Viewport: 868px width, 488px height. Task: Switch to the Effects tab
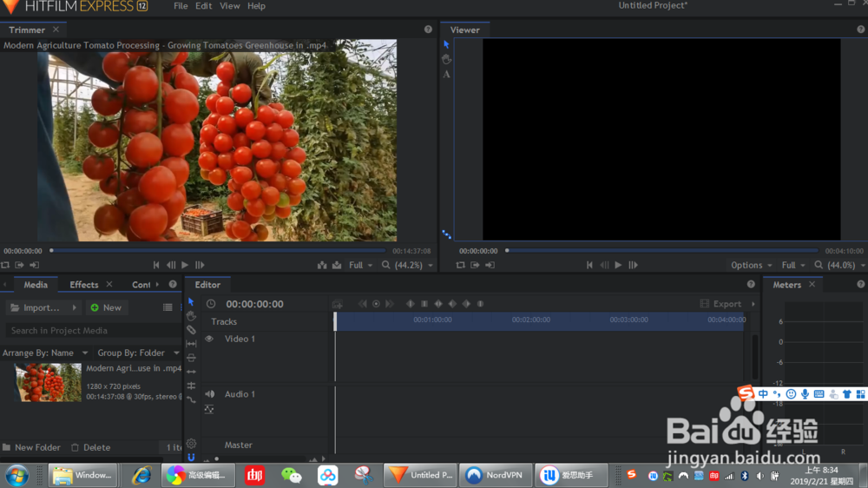pyautogui.click(x=83, y=284)
